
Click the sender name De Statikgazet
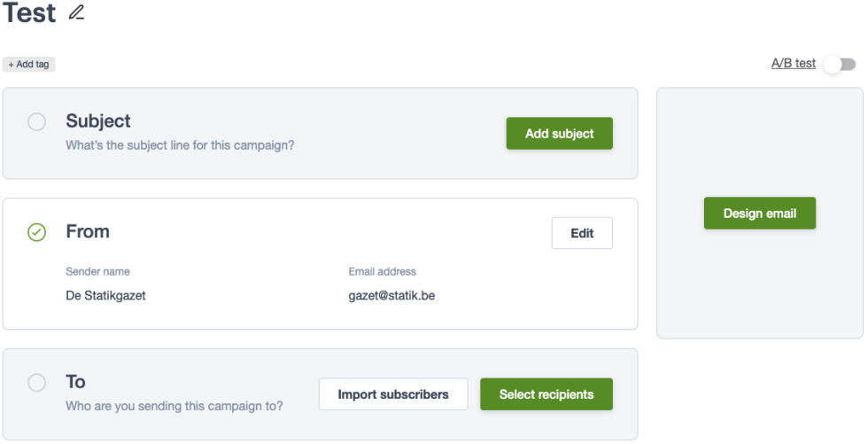point(105,296)
